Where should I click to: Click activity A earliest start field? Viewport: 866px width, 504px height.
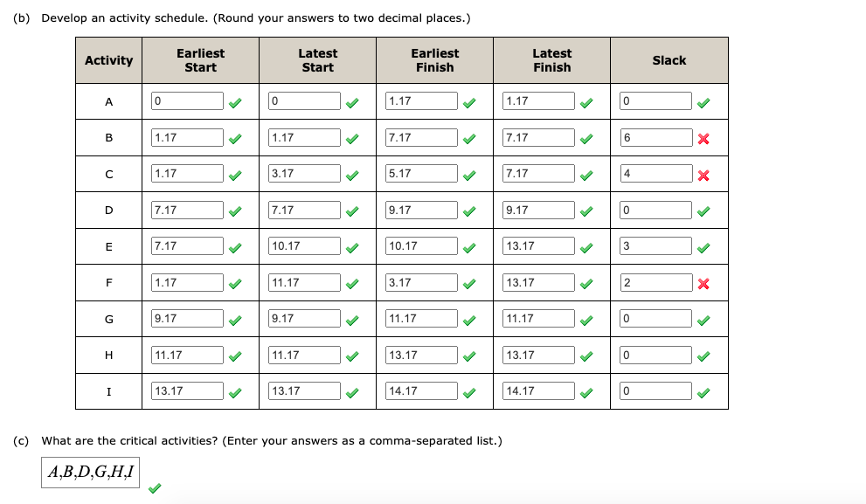pyautogui.click(x=187, y=101)
